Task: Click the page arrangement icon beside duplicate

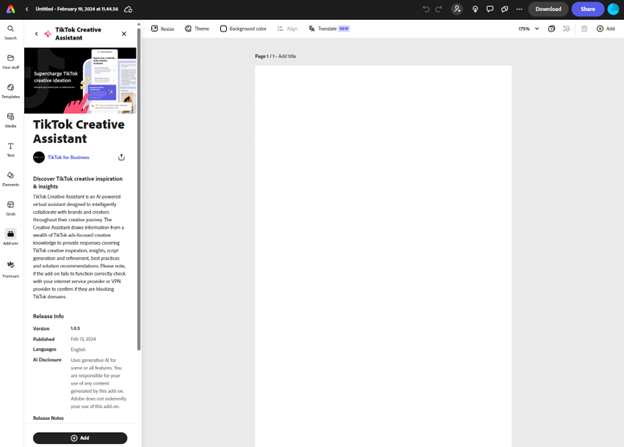Action: pos(566,29)
